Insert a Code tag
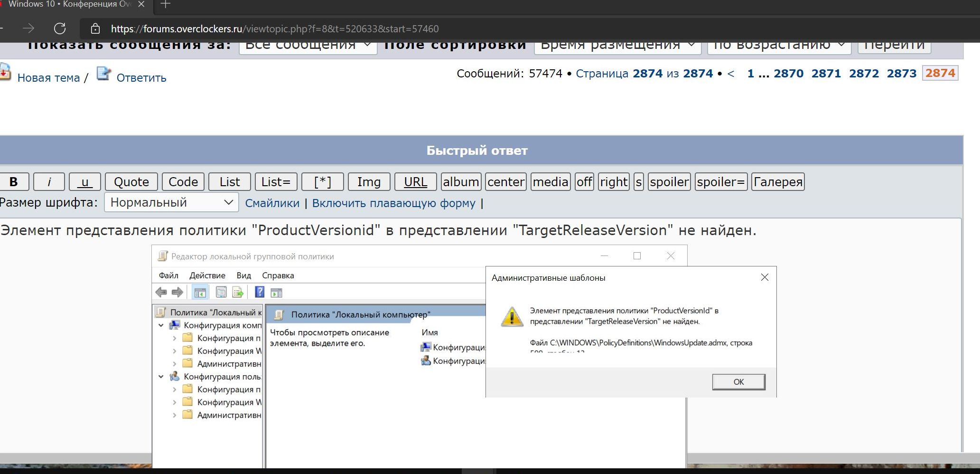The image size is (980, 474). tap(183, 182)
